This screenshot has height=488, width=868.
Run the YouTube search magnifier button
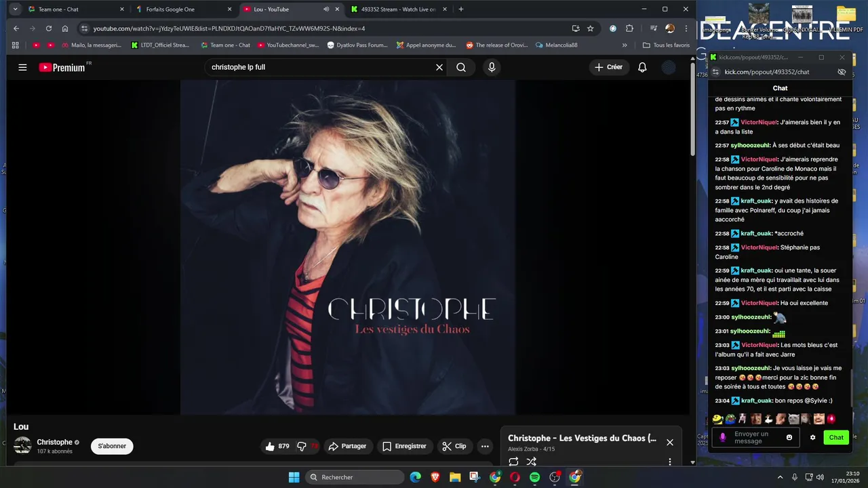461,67
